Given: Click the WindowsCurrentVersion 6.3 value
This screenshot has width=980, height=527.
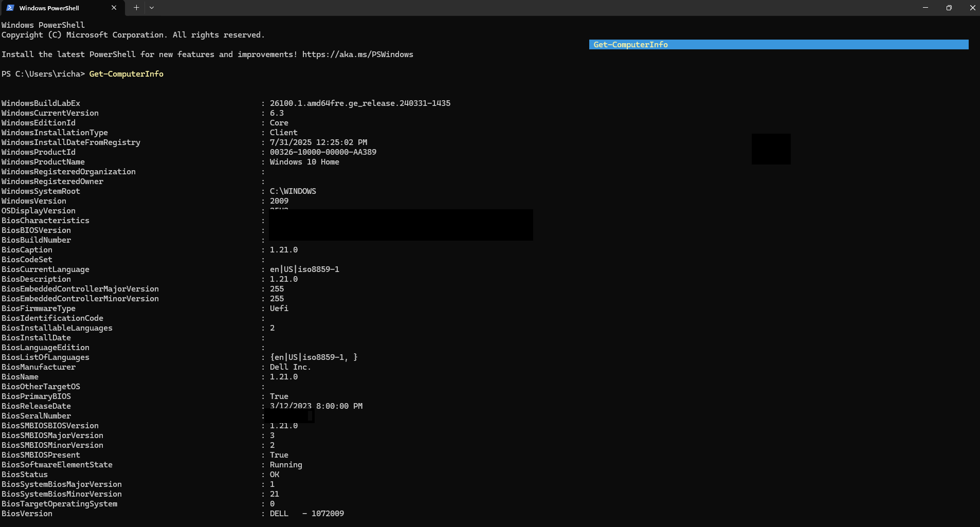Looking at the screenshot, I should [x=277, y=113].
